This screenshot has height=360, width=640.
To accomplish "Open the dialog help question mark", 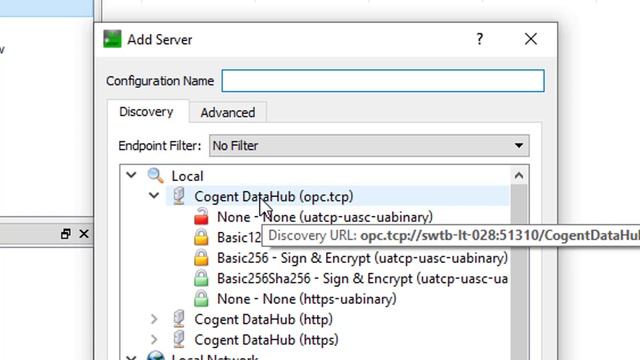I will pyautogui.click(x=480, y=39).
